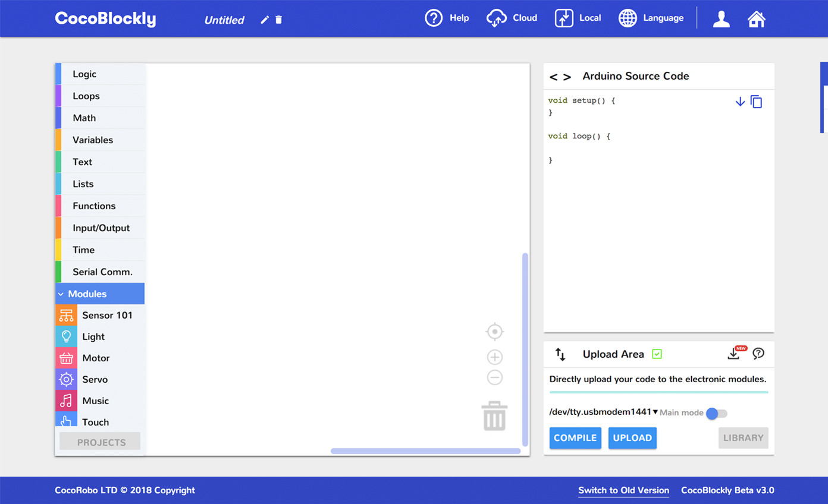Open the user account icon
Image resolution: width=828 pixels, height=504 pixels.
click(x=721, y=18)
